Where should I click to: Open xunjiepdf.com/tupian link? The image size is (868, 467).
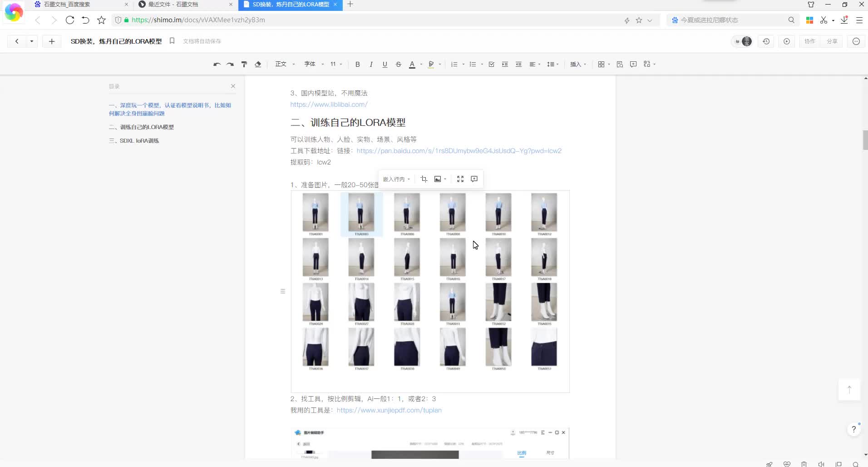point(389,410)
